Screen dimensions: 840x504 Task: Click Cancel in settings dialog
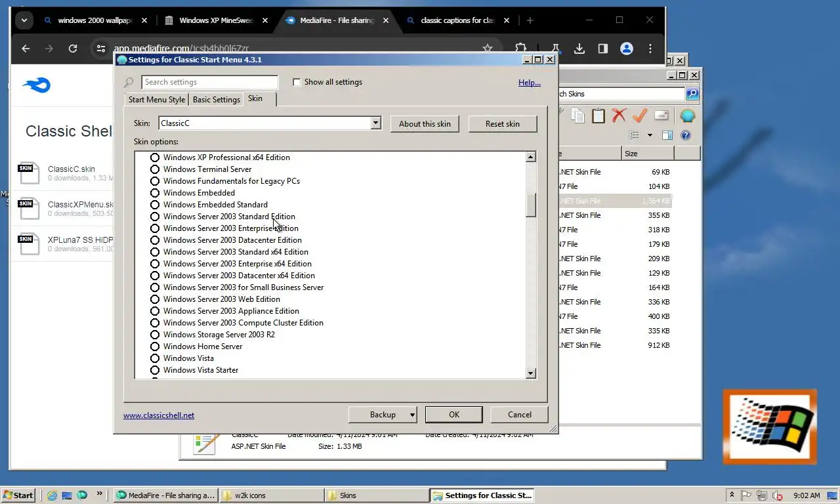(520, 415)
